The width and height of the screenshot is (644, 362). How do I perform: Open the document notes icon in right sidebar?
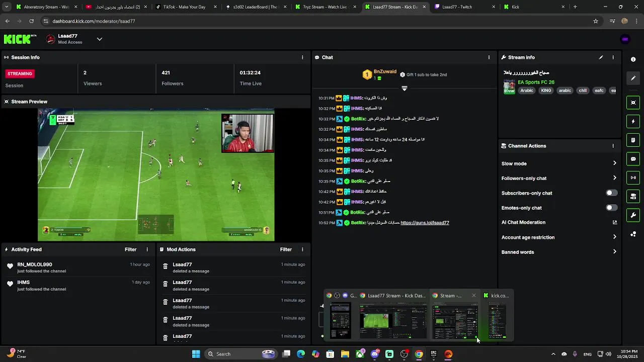(633, 140)
